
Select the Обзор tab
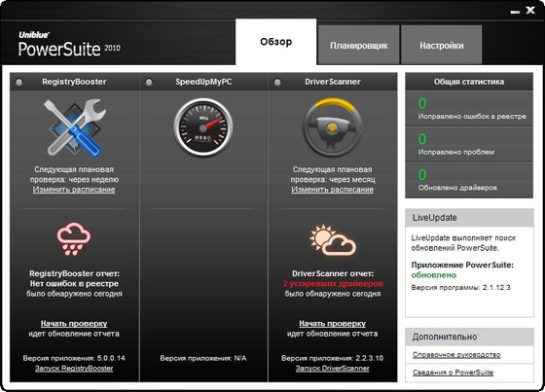coord(276,42)
